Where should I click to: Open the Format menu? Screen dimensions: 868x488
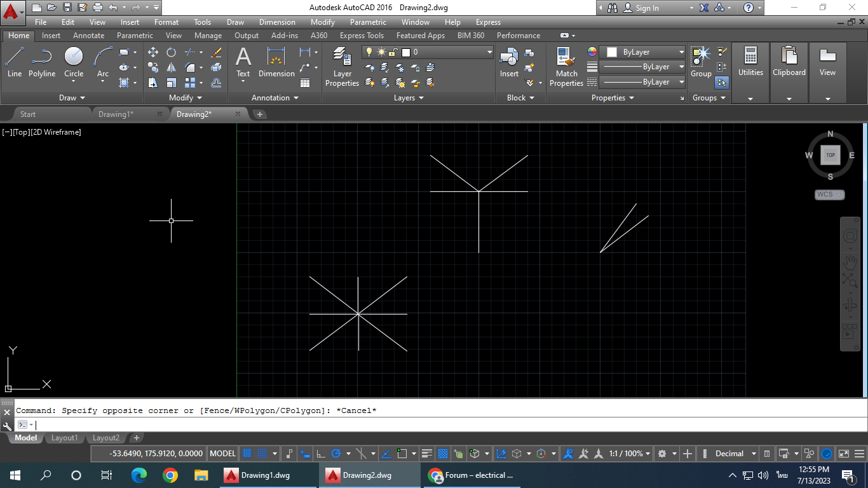click(x=166, y=22)
